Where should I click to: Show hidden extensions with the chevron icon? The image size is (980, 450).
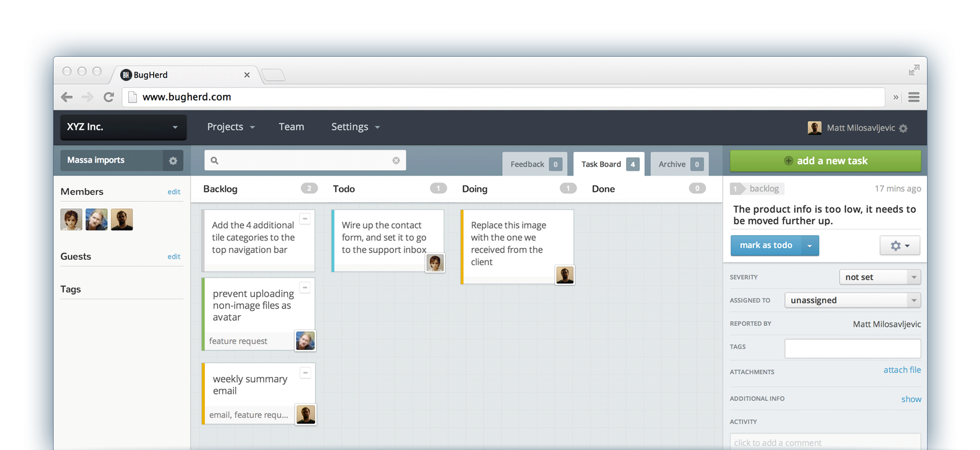pyautogui.click(x=896, y=97)
